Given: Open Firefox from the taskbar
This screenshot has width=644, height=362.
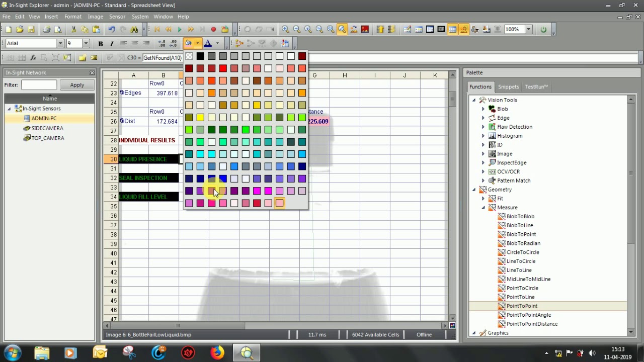Looking at the screenshot, I should point(217,353).
